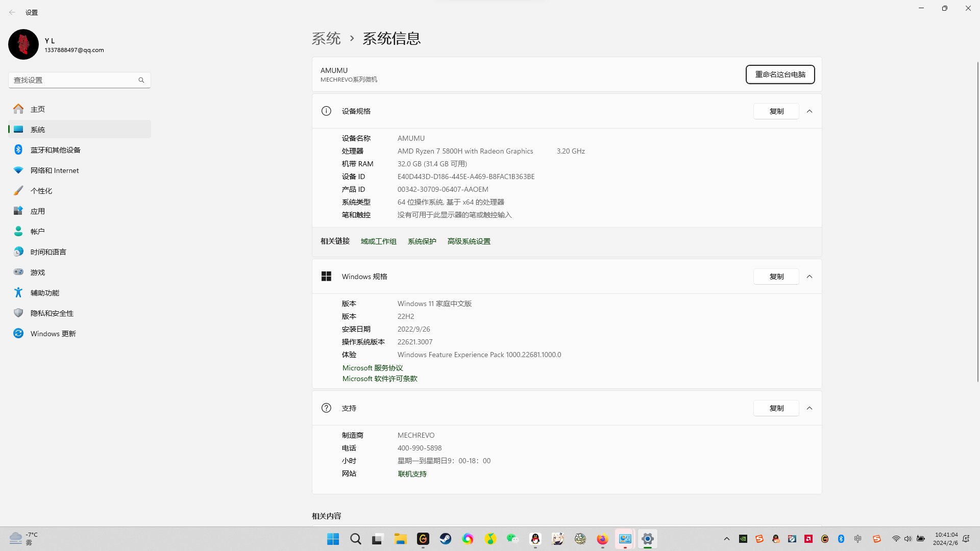The height and width of the screenshot is (551, 980).
Task: Expand hidden icons in the system tray
Action: 726,539
